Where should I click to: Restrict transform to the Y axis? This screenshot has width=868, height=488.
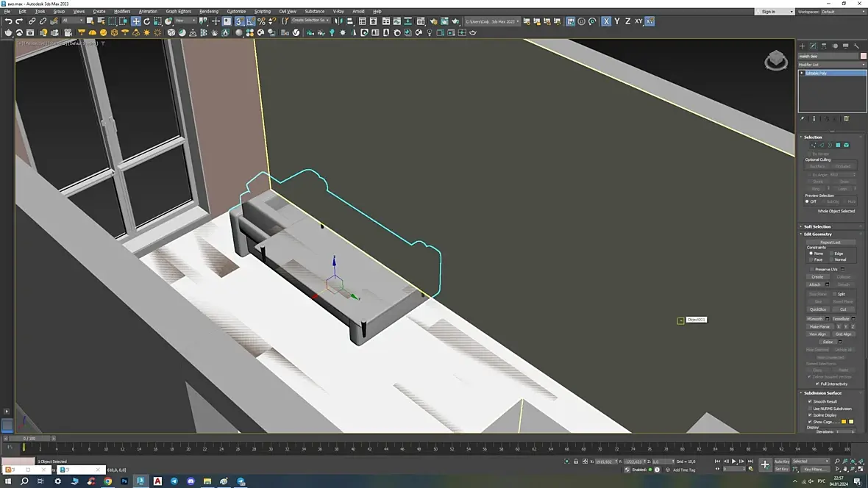point(616,21)
